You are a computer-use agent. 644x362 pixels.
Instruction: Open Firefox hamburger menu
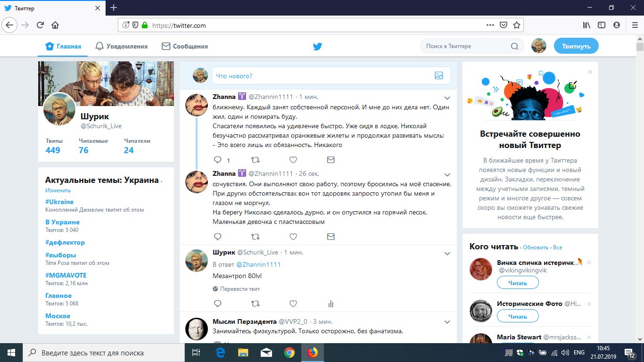pos(635,25)
